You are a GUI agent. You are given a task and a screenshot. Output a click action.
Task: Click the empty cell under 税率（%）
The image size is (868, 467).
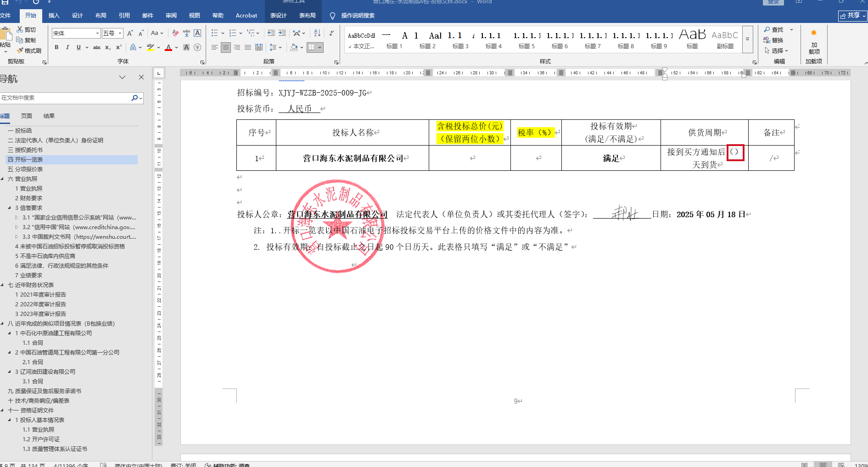(536, 158)
